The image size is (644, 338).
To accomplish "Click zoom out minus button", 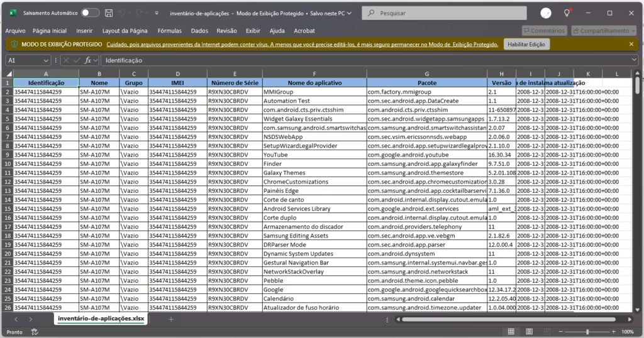I will pyautogui.click(x=560, y=332).
